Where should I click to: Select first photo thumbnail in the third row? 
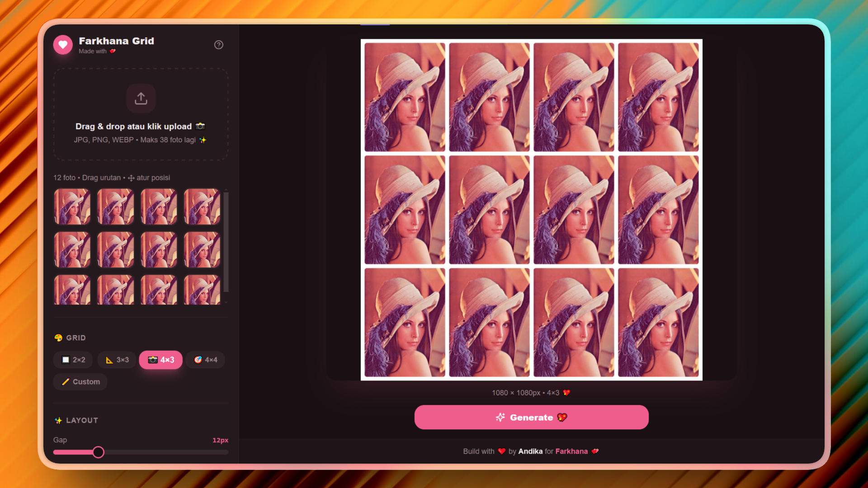coord(72,290)
